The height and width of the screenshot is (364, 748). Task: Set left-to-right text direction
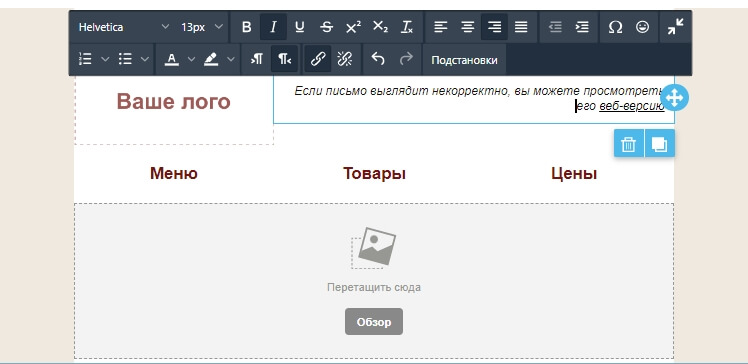pos(257,59)
